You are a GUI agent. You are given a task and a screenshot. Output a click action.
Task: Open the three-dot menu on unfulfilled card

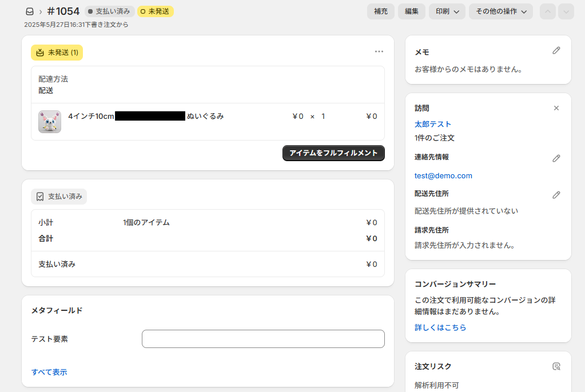pos(379,51)
